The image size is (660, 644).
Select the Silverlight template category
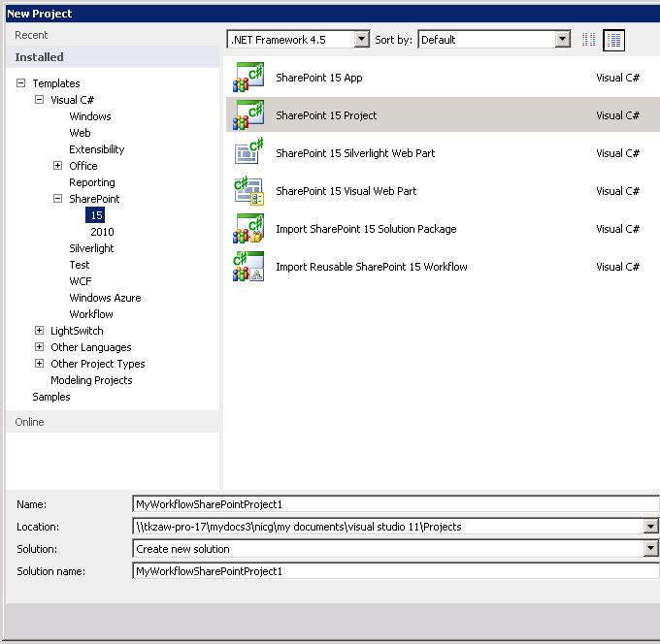[x=91, y=248]
